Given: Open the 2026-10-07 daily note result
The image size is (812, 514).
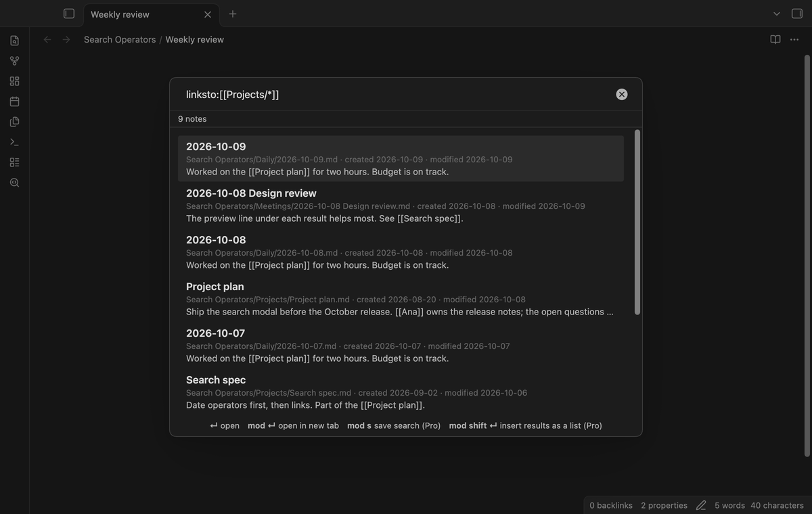Looking at the screenshot, I should pyautogui.click(x=401, y=345).
